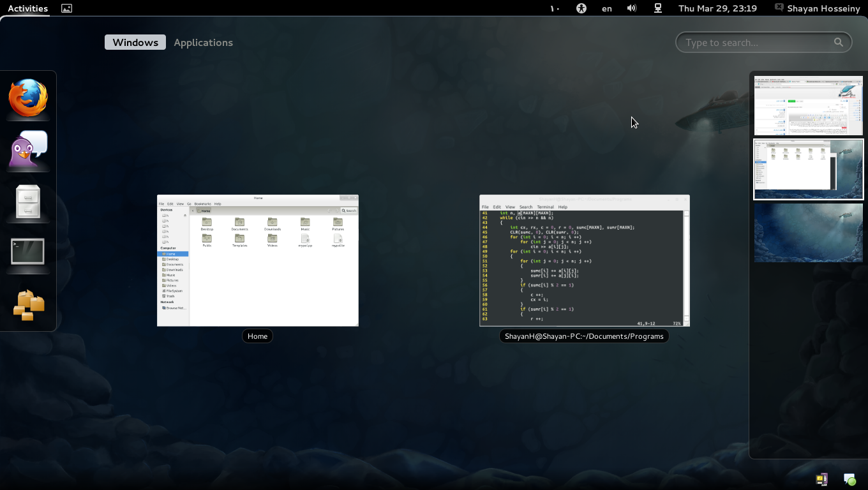This screenshot has height=490, width=868.
Task: Focus the 'Type to search' field
Action: coord(757,43)
